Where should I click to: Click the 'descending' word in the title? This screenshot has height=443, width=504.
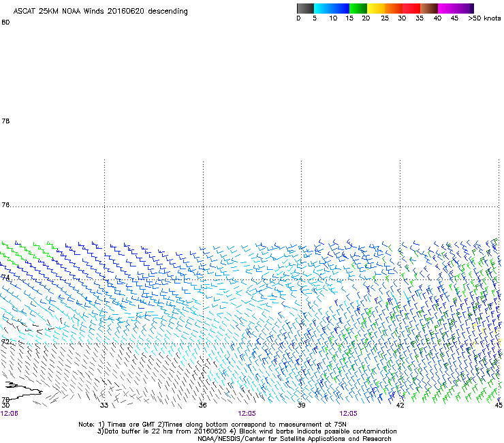(168, 12)
